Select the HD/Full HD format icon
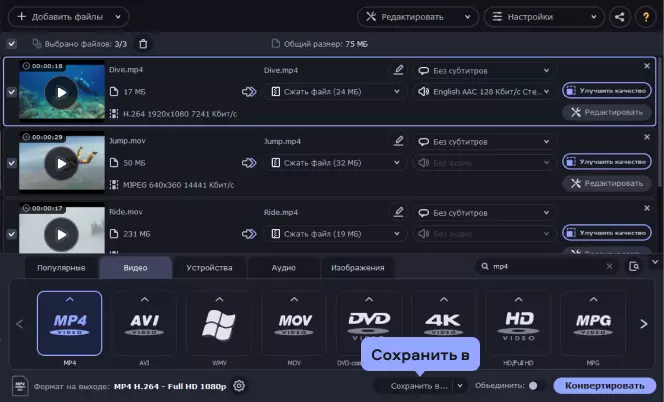This screenshot has height=402, width=664. tap(518, 323)
